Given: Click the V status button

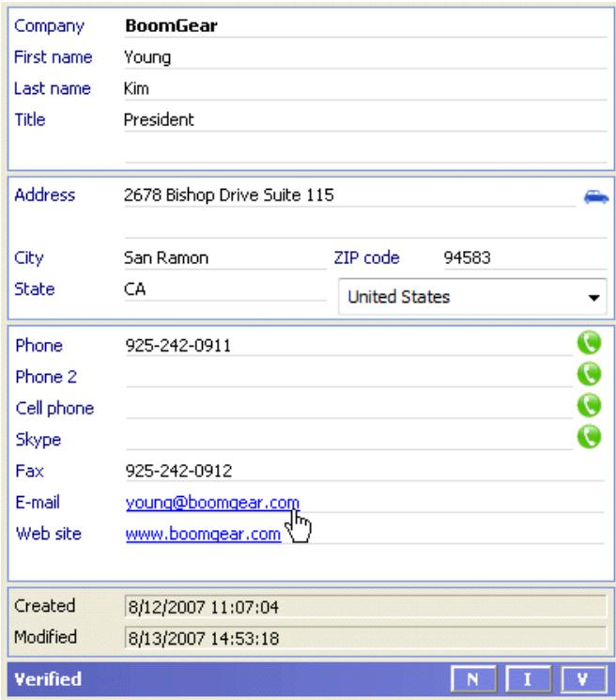Looking at the screenshot, I should click(x=583, y=679).
